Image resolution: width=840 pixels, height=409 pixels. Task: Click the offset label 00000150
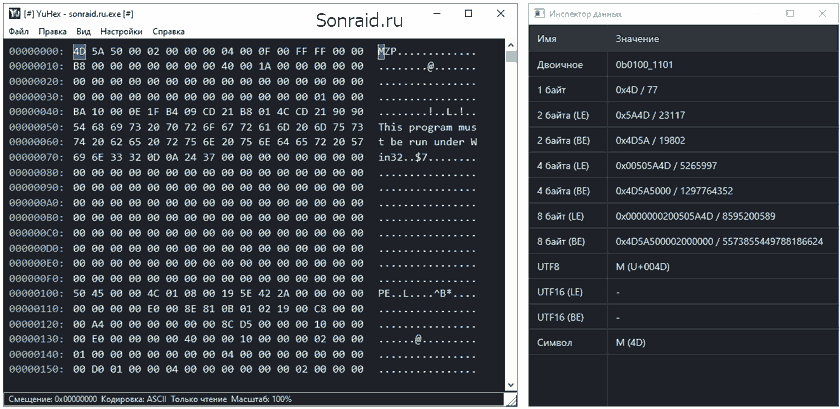(36, 369)
